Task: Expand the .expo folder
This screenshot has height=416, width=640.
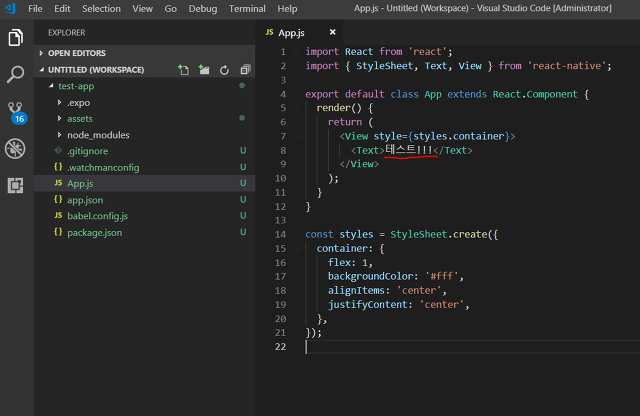Action: 60,102
